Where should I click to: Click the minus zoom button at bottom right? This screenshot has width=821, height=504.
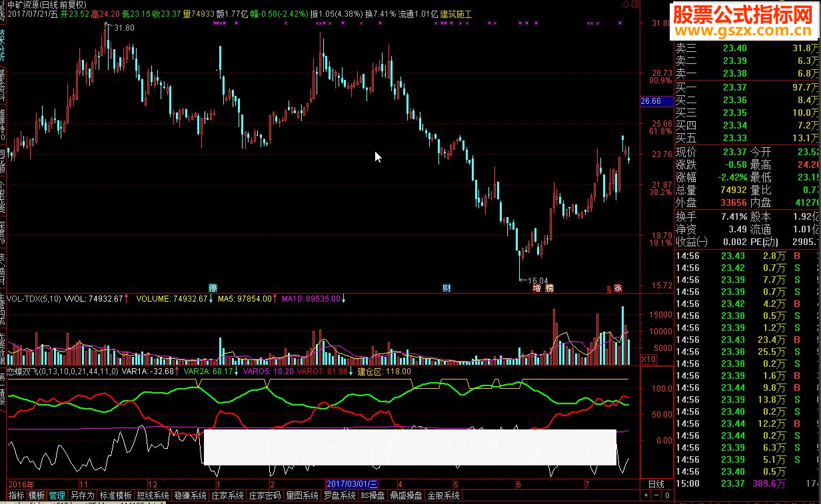click(x=656, y=495)
